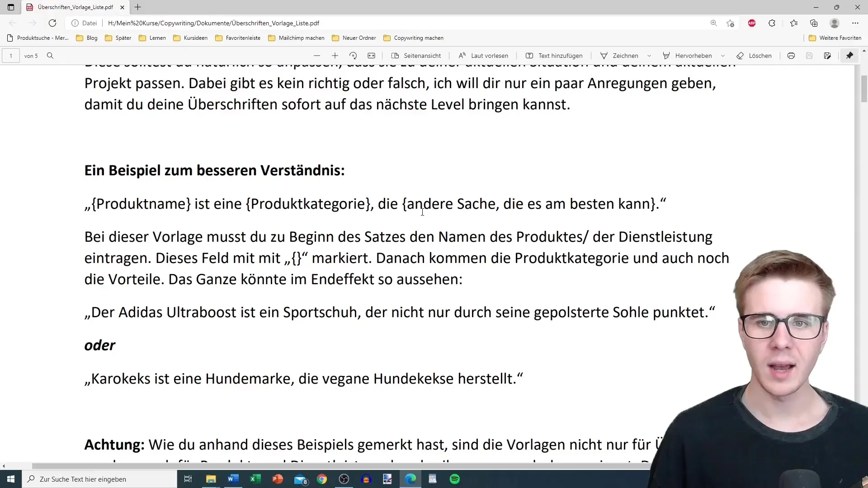This screenshot has width=868, height=488.
Task: Open the Neuer Ordner favorites folder
Action: point(354,38)
